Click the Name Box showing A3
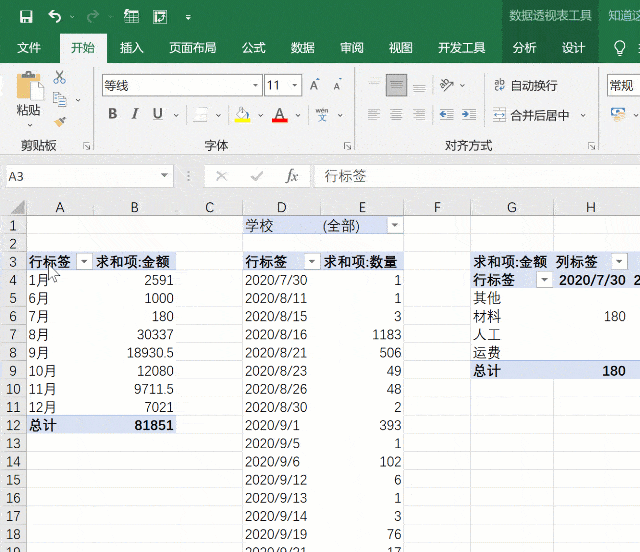This screenshot has height=552, width=640. [x=80, y=176]
